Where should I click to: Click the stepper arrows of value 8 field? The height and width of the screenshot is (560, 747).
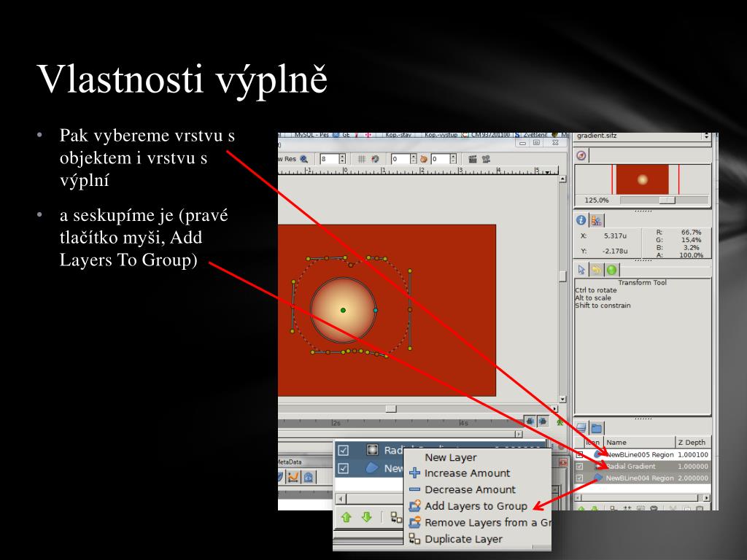click(342, 159)
